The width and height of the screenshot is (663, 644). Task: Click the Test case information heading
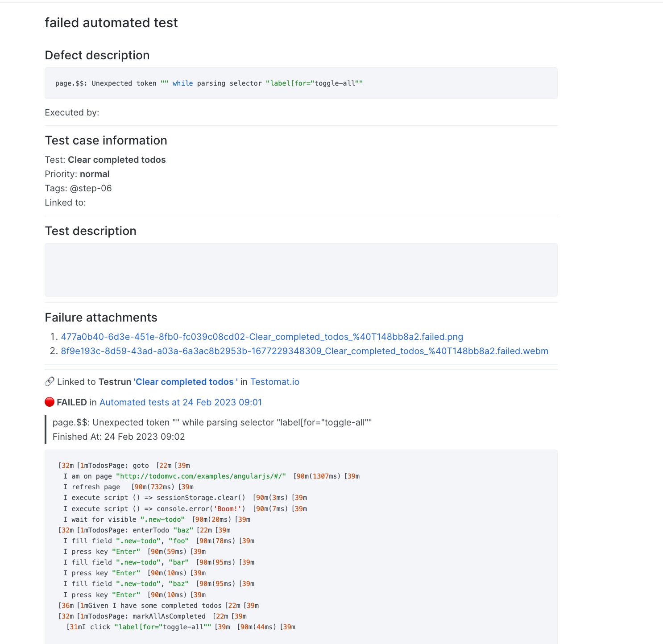coord(106,140)
